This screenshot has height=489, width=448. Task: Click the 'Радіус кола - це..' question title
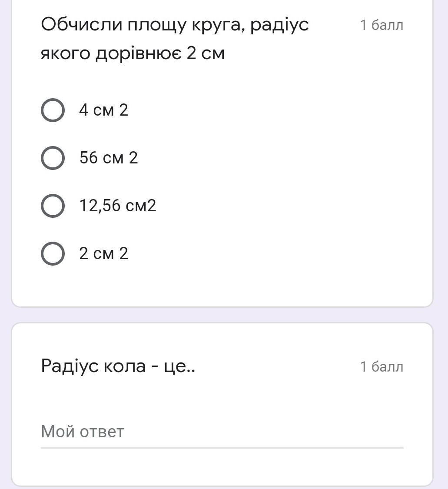point(118,366)
